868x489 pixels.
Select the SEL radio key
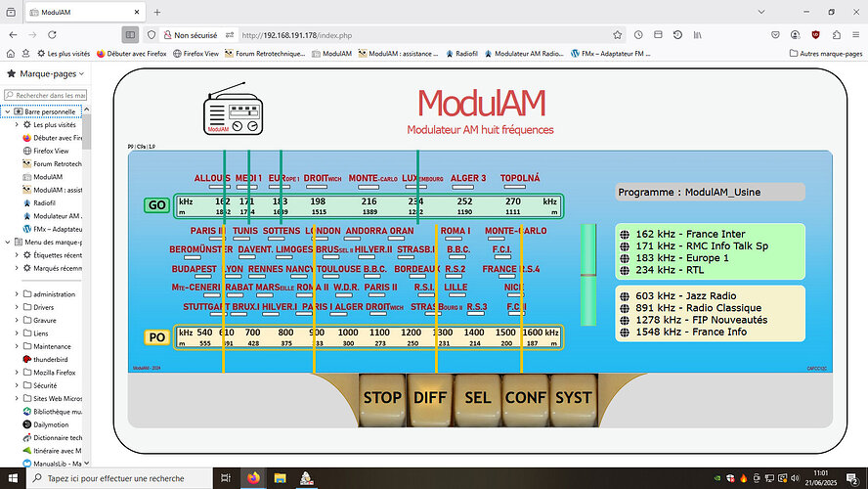pos(478,399)
